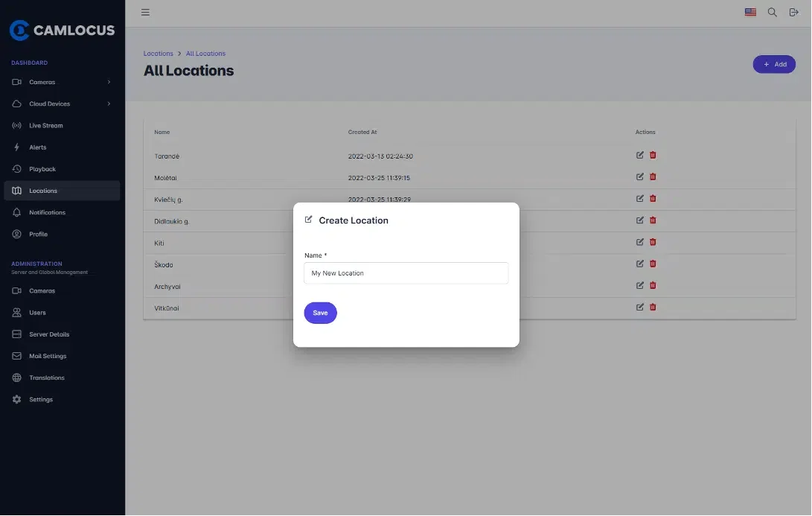Open the Translations page
This screenshot has height=516, width=812.
click(x=62, y=378)
